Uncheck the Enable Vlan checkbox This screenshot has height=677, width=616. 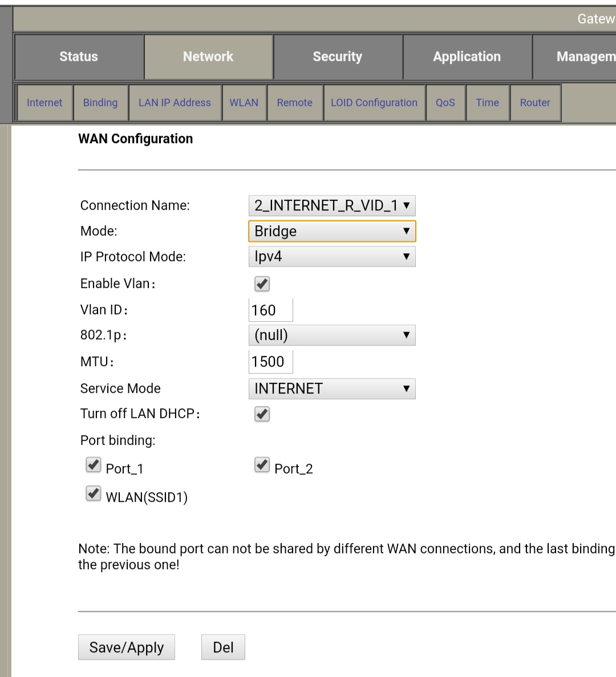coord(262,283)
